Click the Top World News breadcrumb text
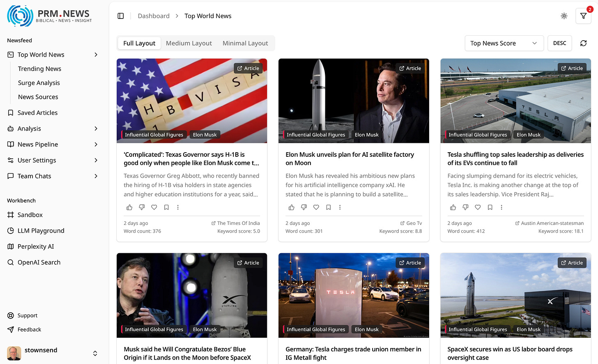The height and width of the screenshot is (364, 598). [x=208, y=16]
